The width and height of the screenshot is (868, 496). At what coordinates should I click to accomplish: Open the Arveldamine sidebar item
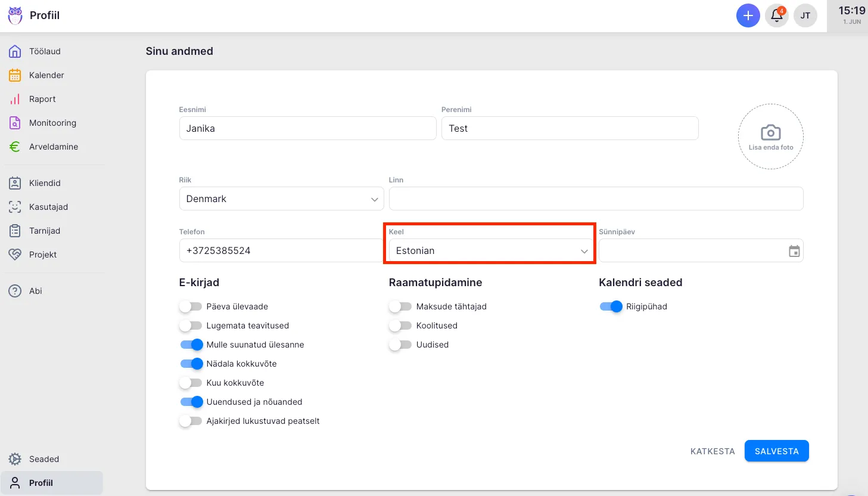[x=54, y=147]
